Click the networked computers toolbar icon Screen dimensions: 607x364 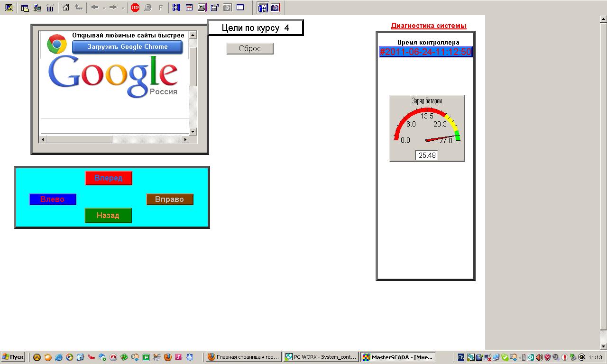37,8
